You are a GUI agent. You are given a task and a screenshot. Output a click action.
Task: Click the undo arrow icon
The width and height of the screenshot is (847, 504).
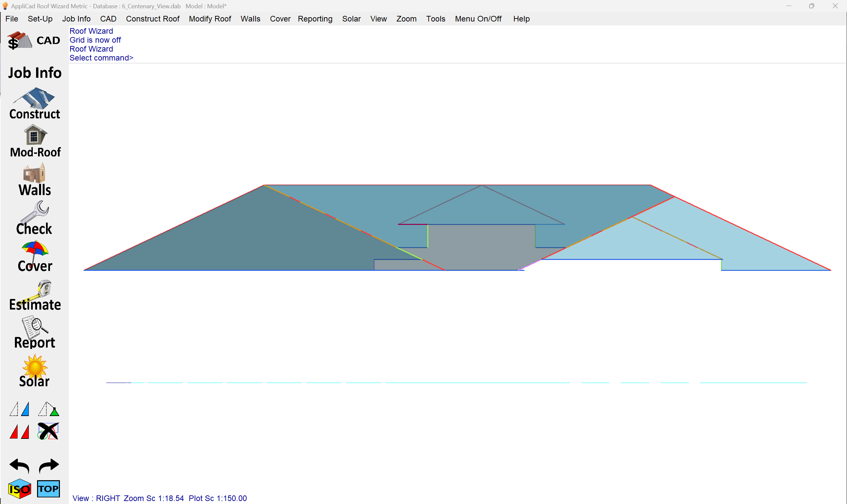(20, 466)
